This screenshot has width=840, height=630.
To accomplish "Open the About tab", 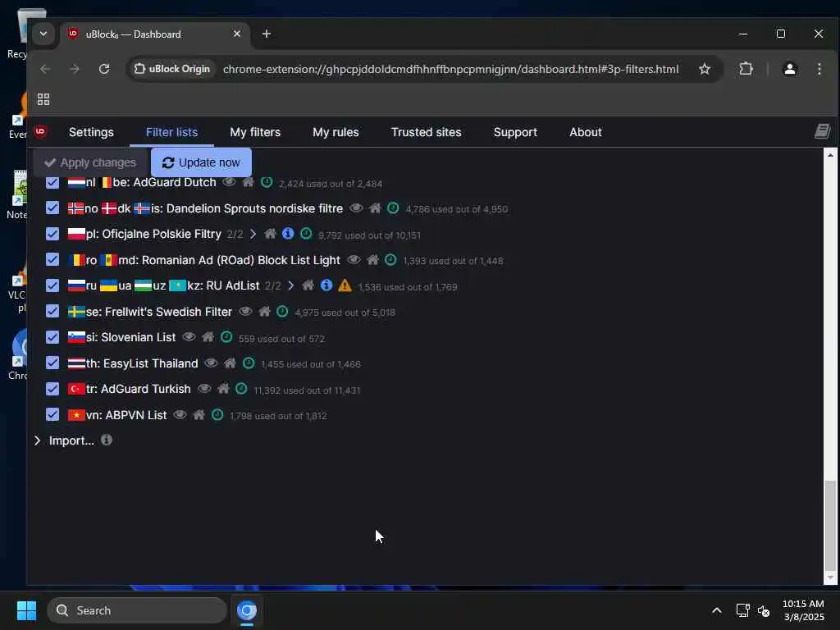I will [x=586, y=132].
